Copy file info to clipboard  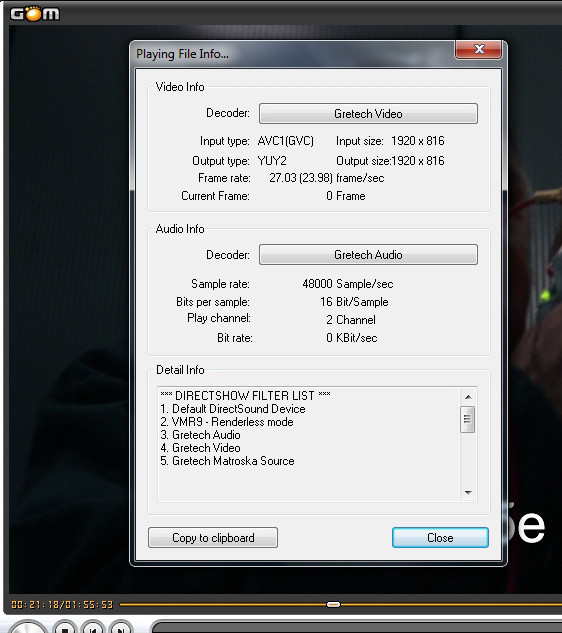point(213,538)
